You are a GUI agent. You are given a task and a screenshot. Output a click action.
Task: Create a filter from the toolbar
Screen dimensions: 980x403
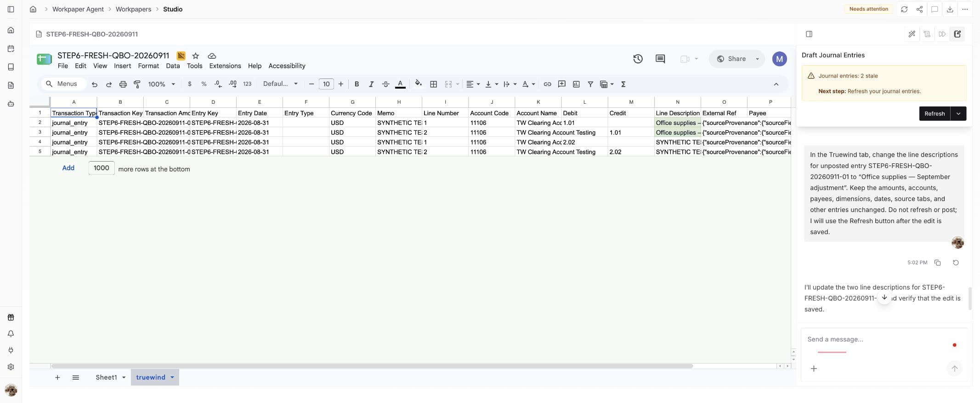click(x=590, y=84)
